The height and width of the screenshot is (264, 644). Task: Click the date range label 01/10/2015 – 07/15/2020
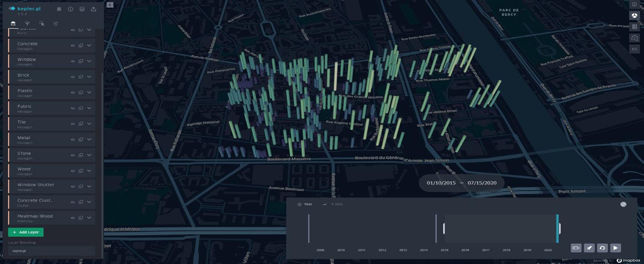click(462, 183)
